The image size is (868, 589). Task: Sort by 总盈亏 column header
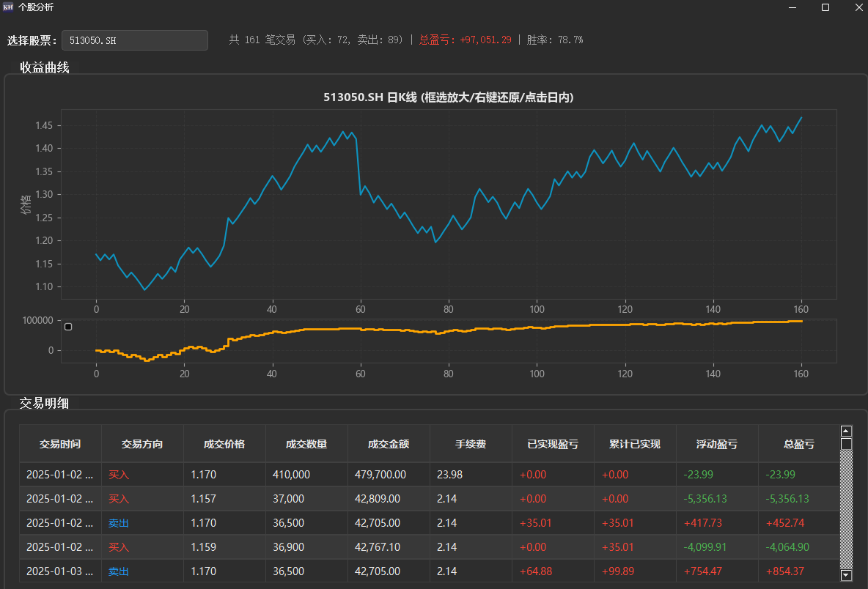pyautogui.click(x=798, y=444)
